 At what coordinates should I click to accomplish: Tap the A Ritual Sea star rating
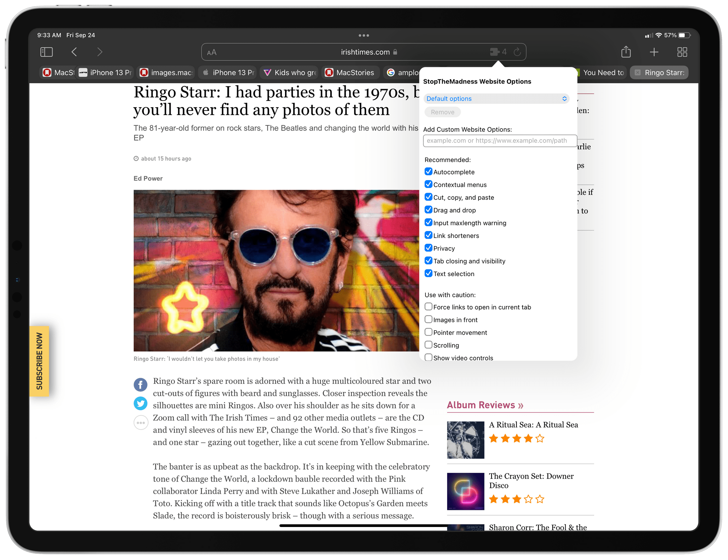(x=516, y=438)
